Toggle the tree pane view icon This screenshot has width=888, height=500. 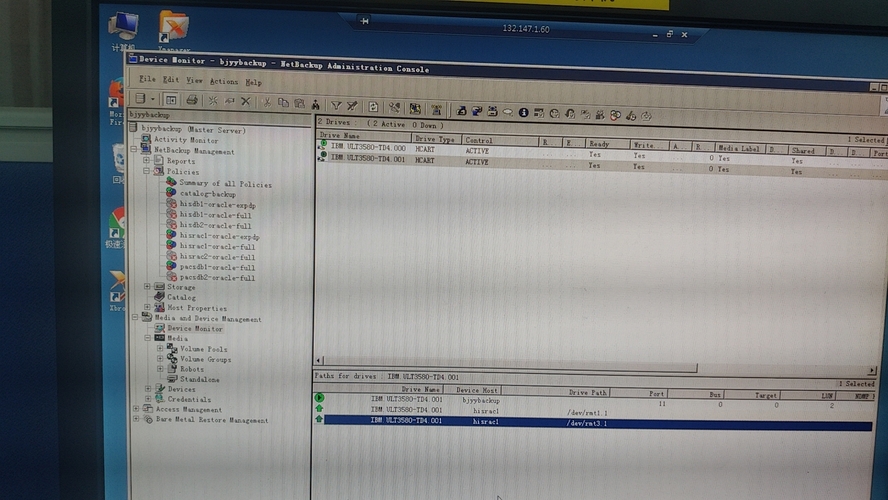coord(170,100)
